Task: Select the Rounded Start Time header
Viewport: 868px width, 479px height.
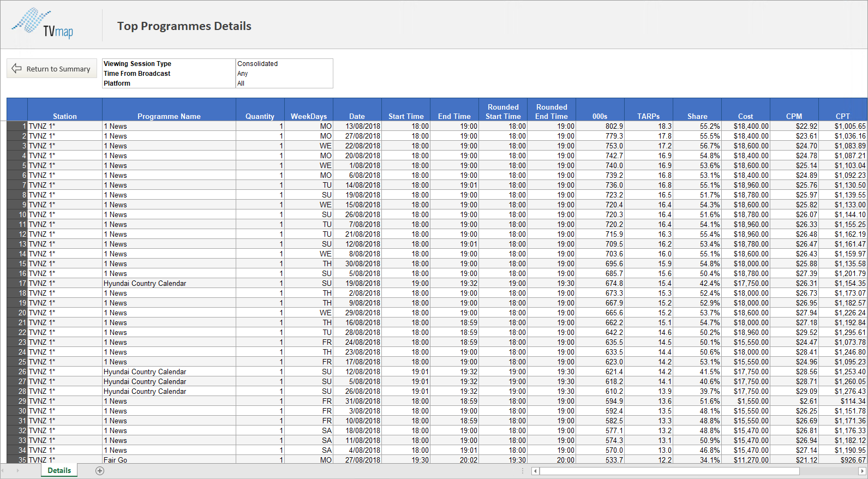Action: pyautogui.click(x=503, y=110)
